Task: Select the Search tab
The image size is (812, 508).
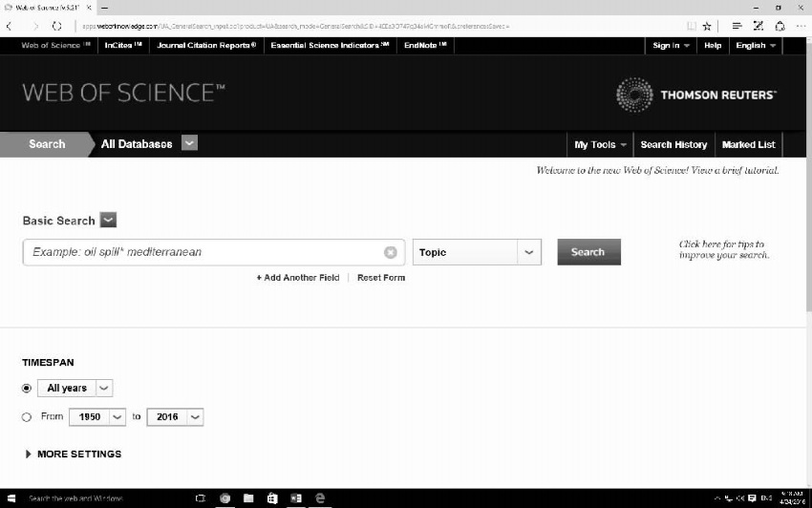Action: [x=47, y=144]
